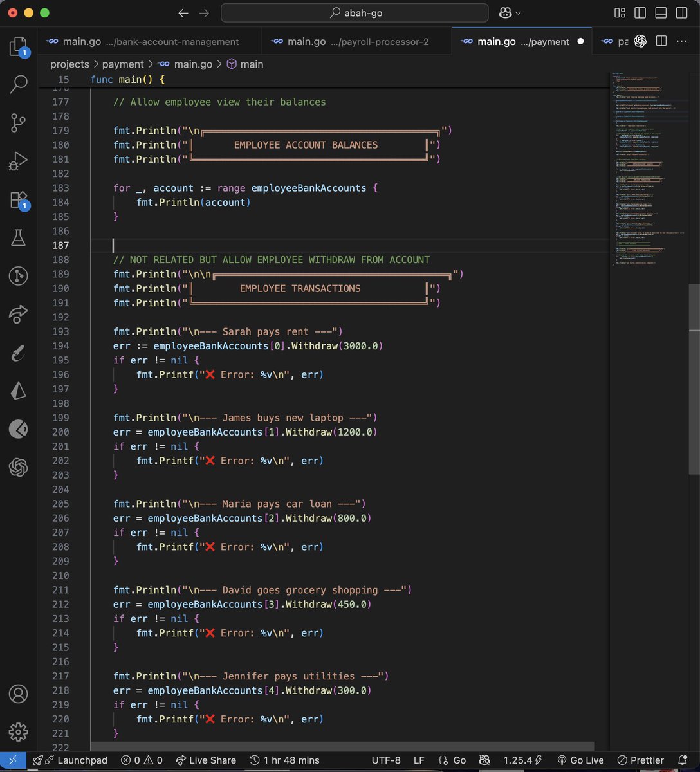Click the minimap code overview
Viewport: 700px width, 772px height.
[650, 169]
